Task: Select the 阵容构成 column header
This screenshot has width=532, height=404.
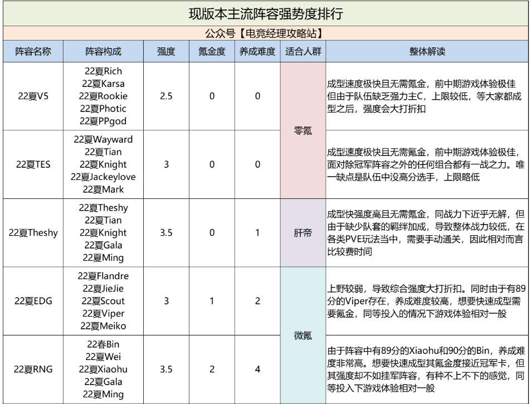Action: point(103,51)
